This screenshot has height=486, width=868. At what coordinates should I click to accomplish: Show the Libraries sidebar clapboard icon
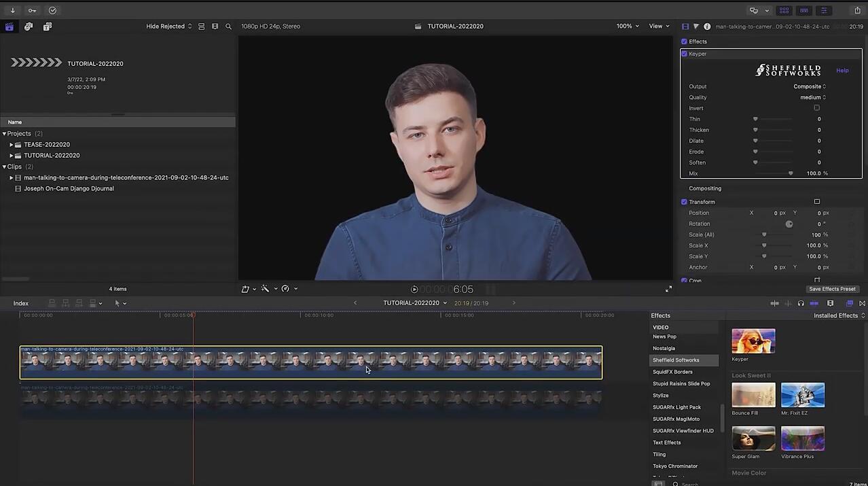[10, 27]
